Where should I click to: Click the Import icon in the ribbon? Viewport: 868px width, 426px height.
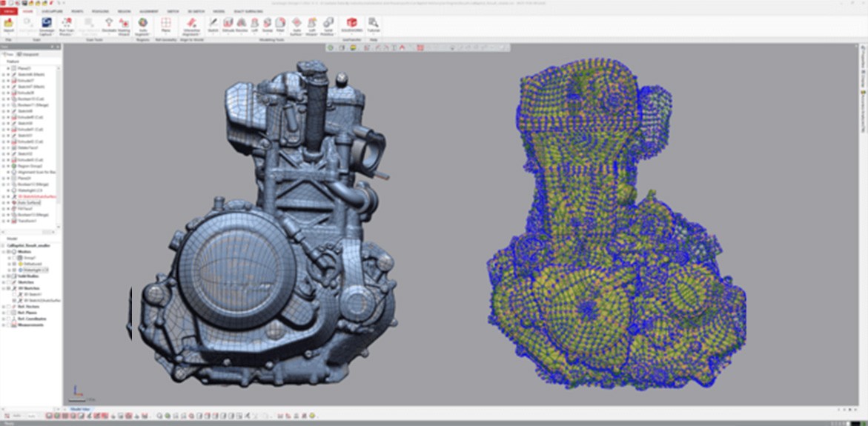(9, 24)
